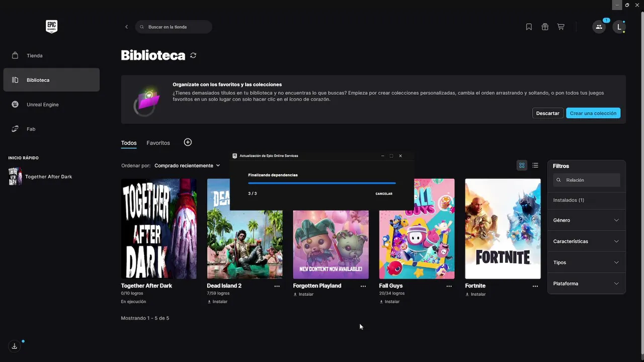Image resolution: width=644 pixels, height=362 pixels.
Task: Install Fortnite
Action: (x=475, y=294)
